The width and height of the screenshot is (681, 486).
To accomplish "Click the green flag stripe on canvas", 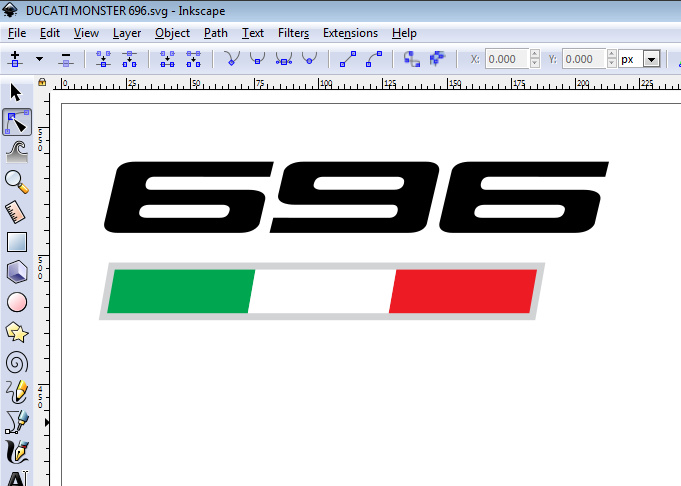I will [x=181, y=291].
